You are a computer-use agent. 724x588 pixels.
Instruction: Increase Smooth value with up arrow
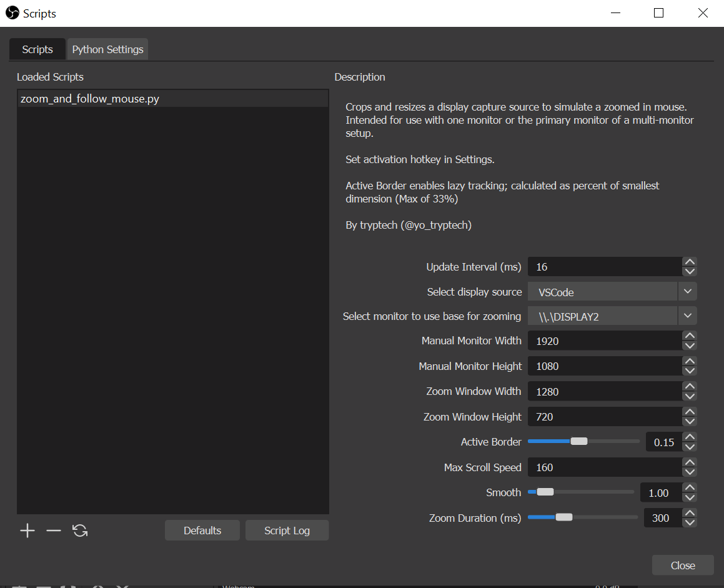pyautogui.click(x=690, y=487)
